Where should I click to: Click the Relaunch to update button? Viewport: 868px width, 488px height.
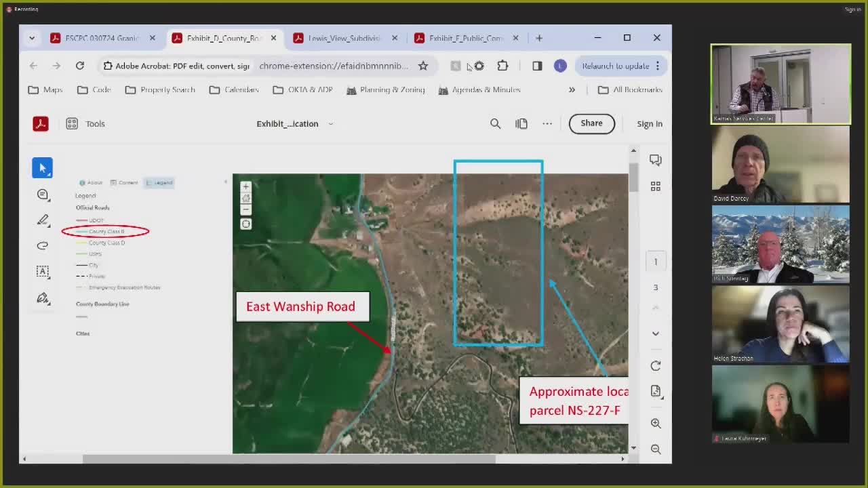tap(615, 66)
